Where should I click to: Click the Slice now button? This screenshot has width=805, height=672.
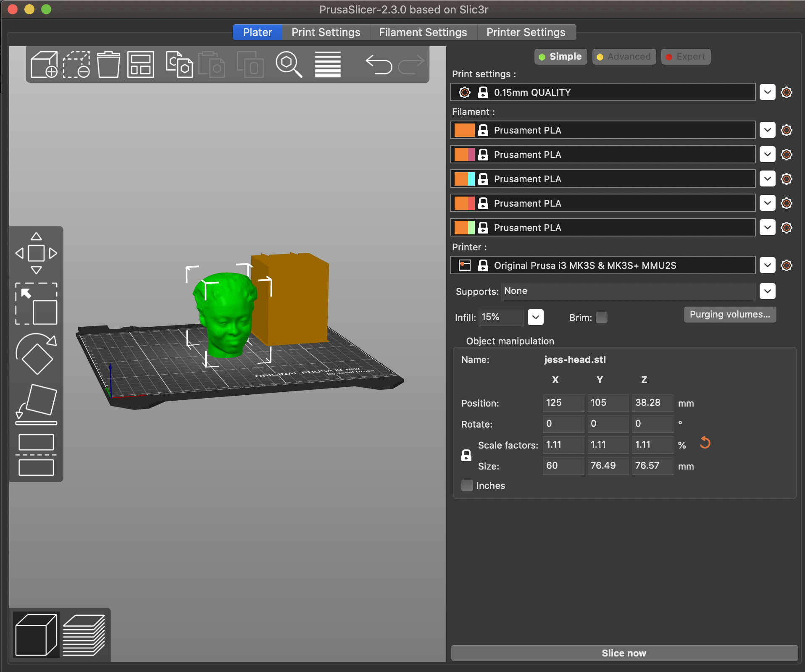[x=624, y=653]
